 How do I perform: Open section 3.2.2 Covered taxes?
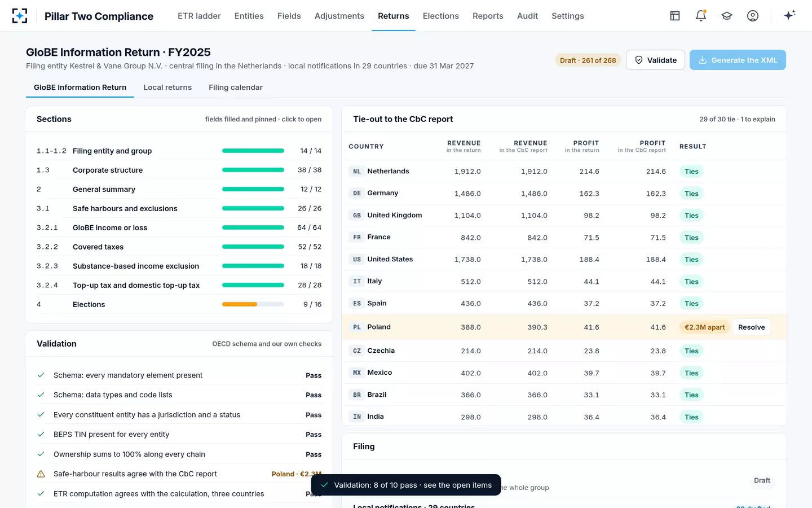coord(179,247)
